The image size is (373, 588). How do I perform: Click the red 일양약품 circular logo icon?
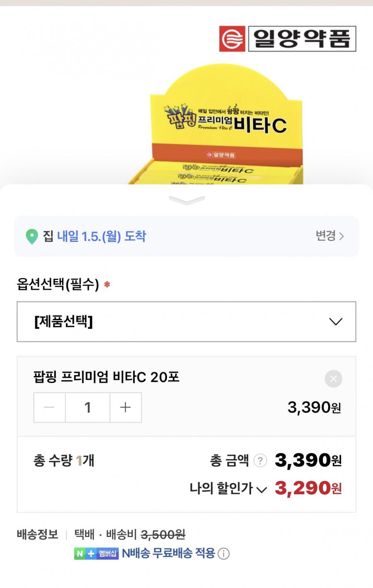pyautogui.click(x=232, y=39)
